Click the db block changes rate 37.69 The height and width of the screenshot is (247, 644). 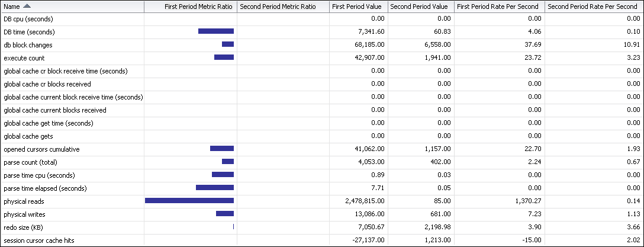click(x=534, y=45)
